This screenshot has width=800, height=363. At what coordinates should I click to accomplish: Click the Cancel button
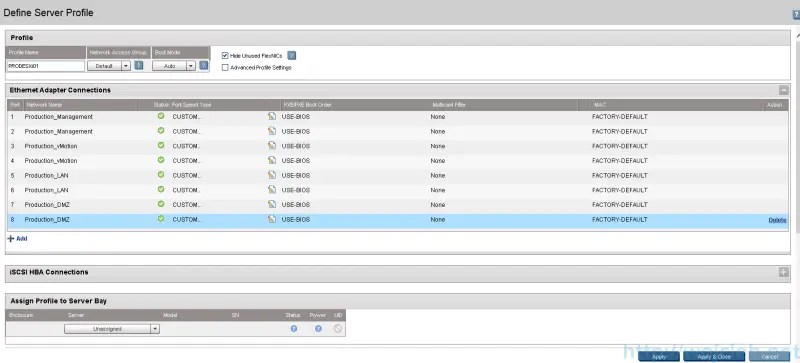point(769,357)
